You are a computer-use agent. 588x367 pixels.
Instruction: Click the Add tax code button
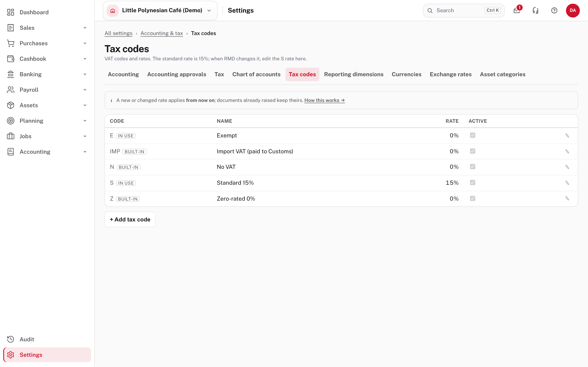pos(130,219)
